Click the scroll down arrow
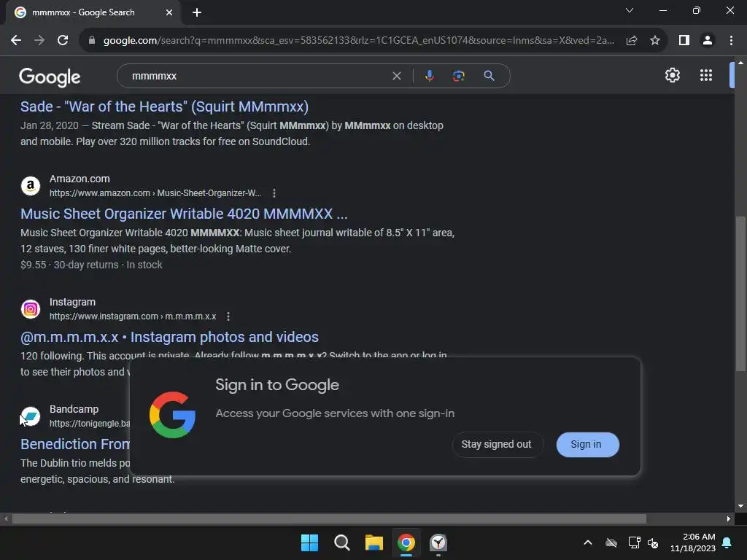Viewport: 747px width, 560px height. coord(740,506)
